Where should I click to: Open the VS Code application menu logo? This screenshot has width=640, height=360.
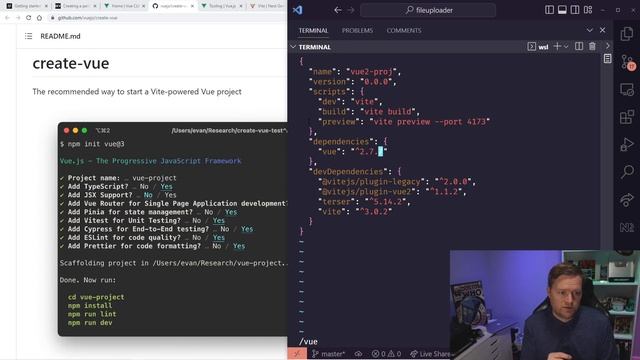[298, 10]
